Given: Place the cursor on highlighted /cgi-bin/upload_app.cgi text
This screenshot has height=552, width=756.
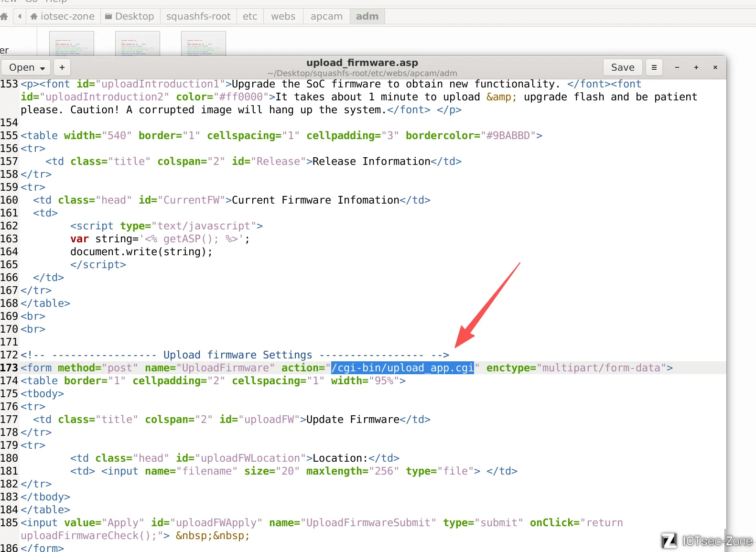Looking at the screenshot, I should tap(402, 368).
